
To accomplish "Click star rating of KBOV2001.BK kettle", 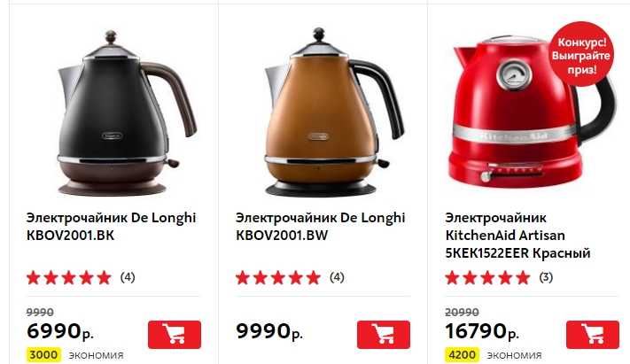I will pyautogui.click(x=69, y=277).
